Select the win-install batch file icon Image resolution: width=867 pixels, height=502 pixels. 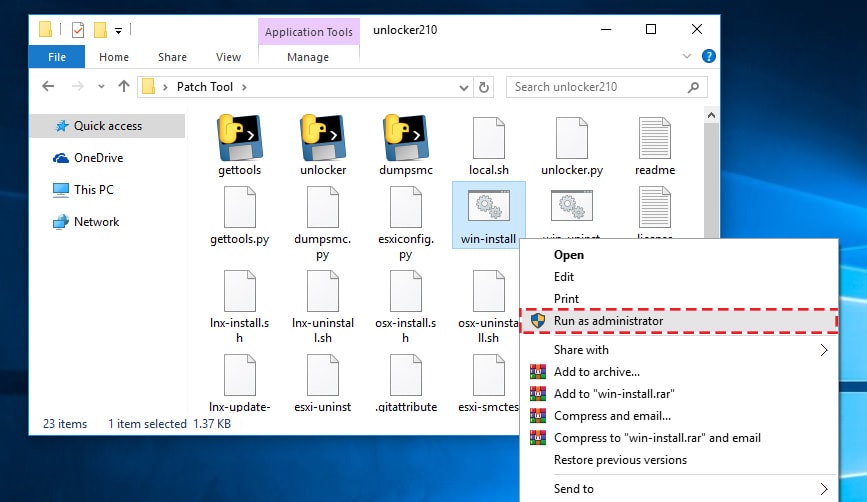click(489, 205)
